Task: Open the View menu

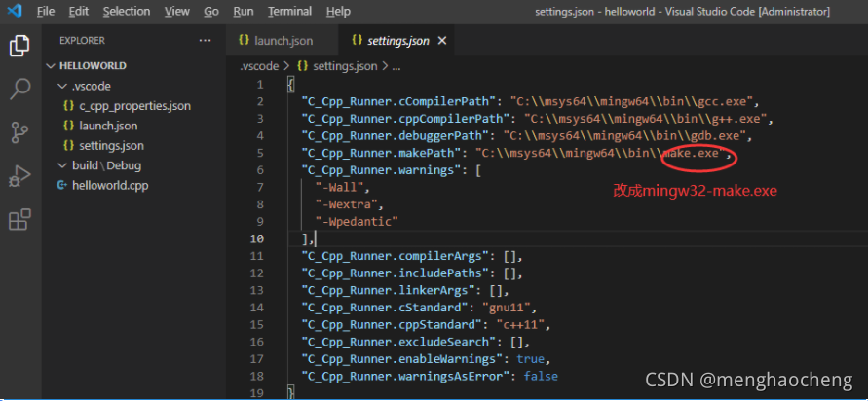Action: tap(177, 11)
